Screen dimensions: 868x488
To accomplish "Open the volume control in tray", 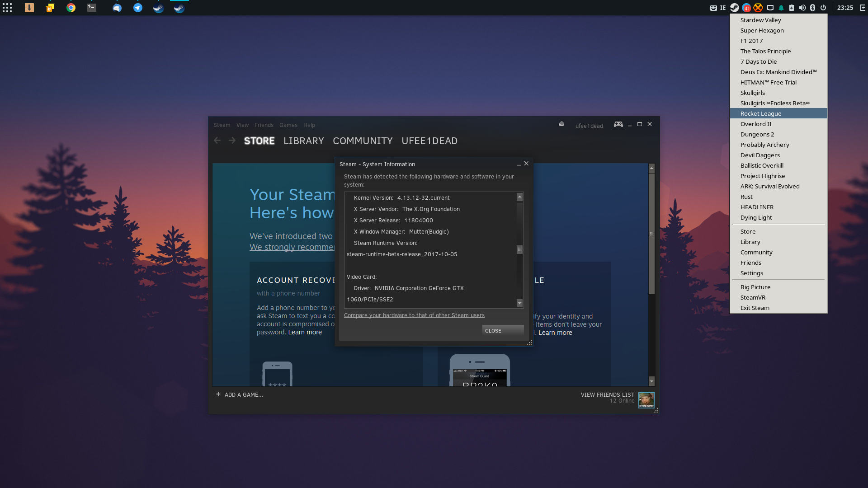I will [802, 8].
